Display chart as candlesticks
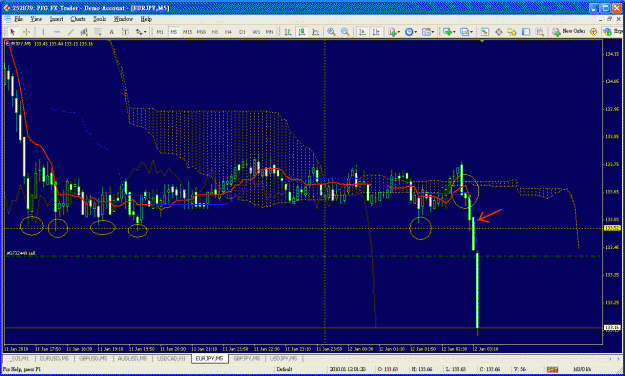Viewport: 625px width, 376px height. click(302, 32)
